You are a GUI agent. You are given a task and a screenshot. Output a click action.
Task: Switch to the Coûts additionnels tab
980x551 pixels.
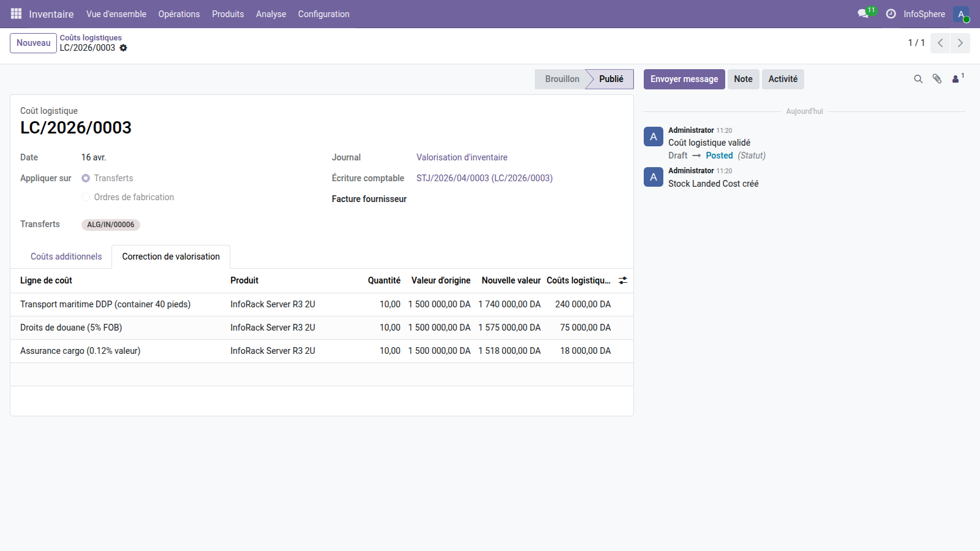66,257
